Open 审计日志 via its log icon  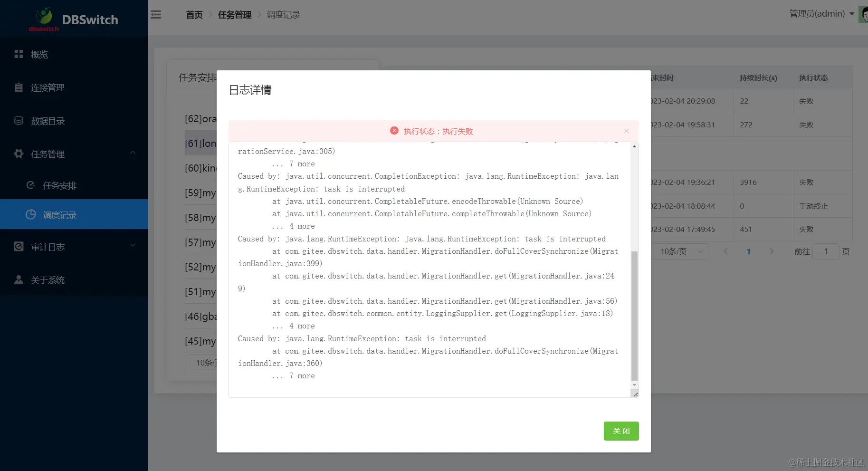pyautogui.click(x=19, y=246)
